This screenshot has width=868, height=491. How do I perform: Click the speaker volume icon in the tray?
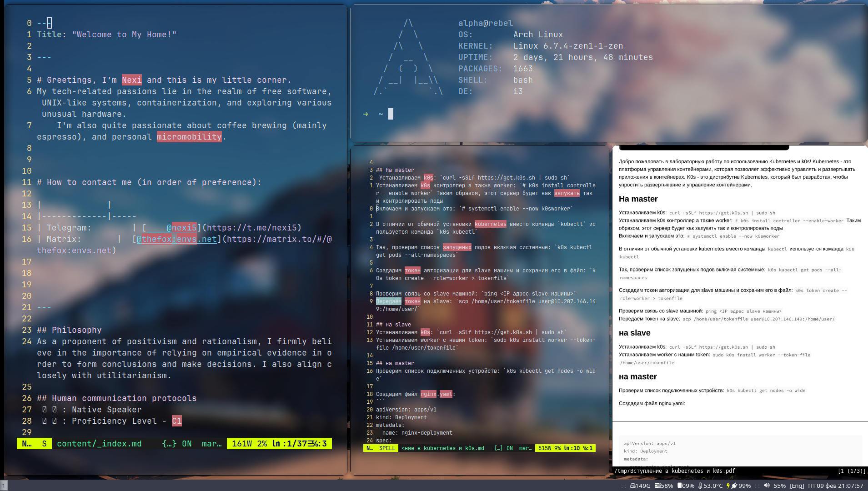click(767, 486)
